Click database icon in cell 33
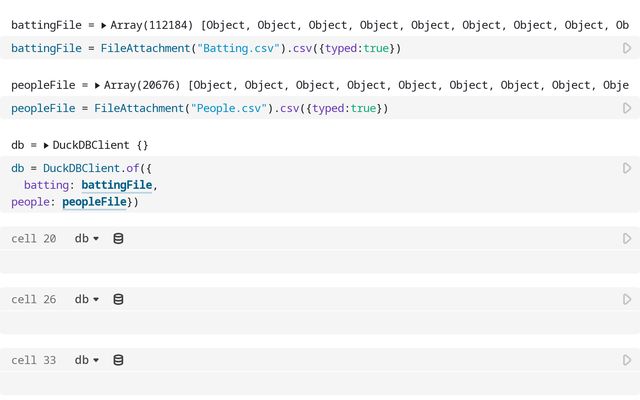This screenshot has width=640, height=400. tap(118, 360)
